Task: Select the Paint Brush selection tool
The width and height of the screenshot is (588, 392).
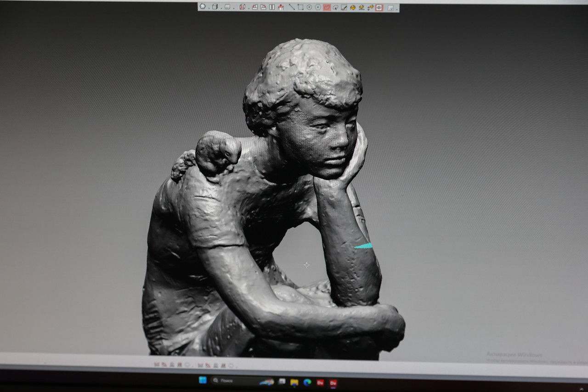Action: pos(344,7)
